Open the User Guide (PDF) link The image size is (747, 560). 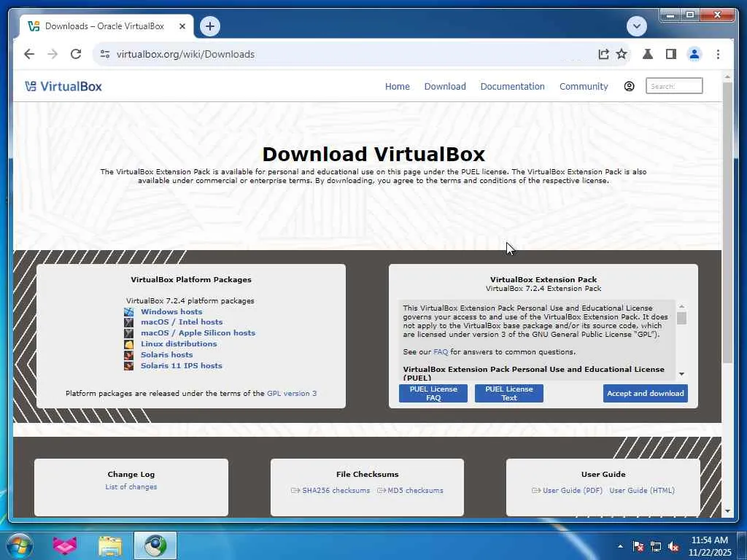coord(573,491)
